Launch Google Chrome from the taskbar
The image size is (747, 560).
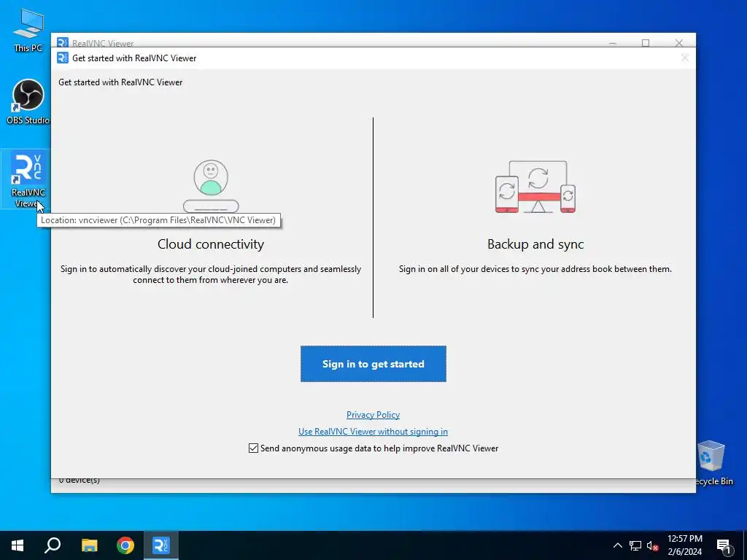coord(125,545)
